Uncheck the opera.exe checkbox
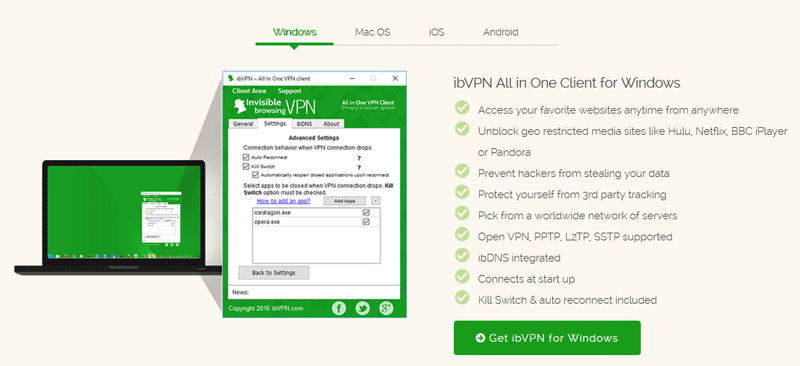Image resolution: width=800 pixels, height=366 pixels. click(366, 222)
